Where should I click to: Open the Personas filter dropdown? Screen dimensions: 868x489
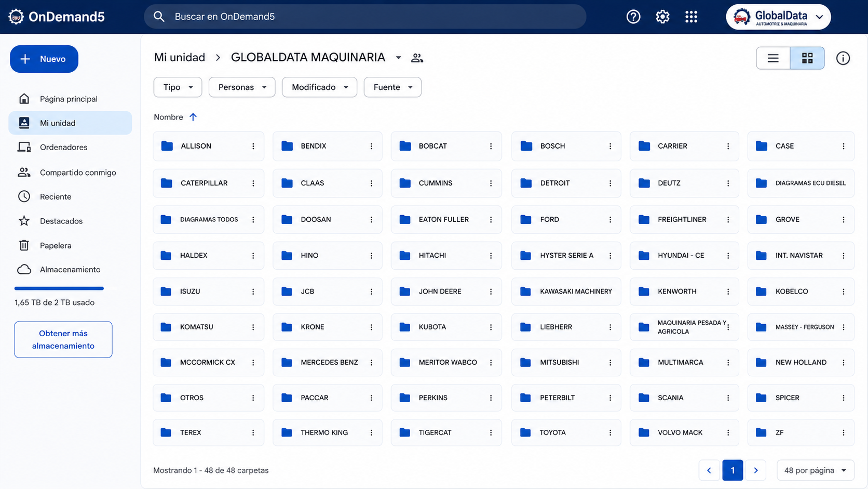pos(242,87)
